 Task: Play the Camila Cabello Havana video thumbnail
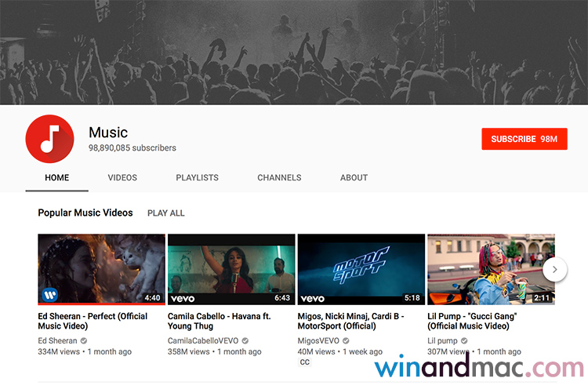point(231,268)
